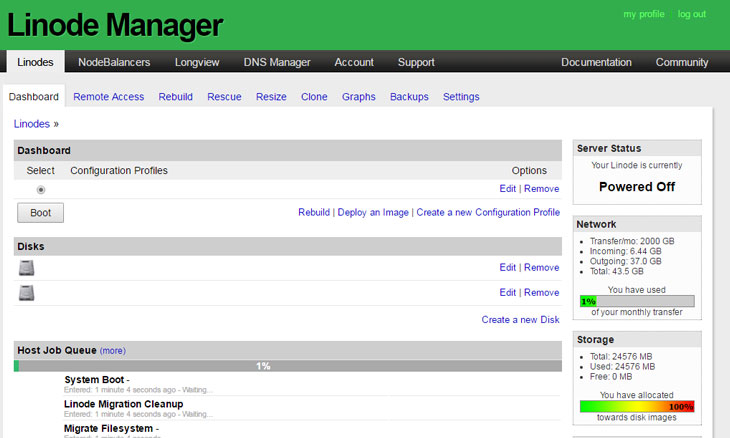
Task: Follow the Linodes breadcrumb link
Action: tap(32, 124)
